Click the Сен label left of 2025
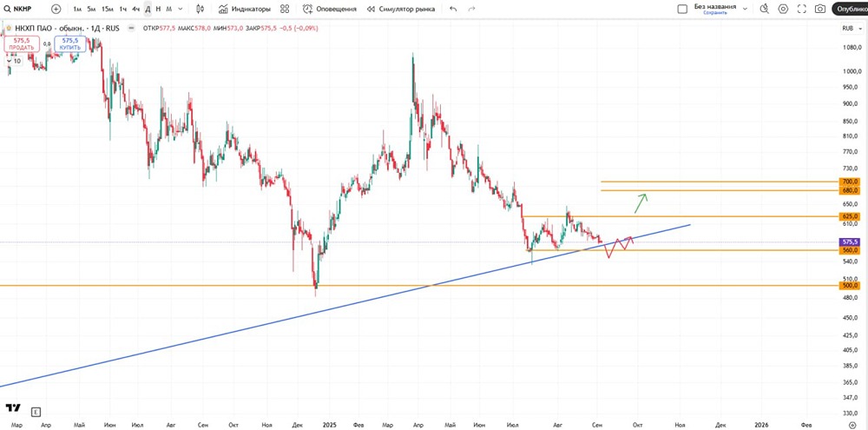This screenshot has width=868, height=430. pos(203,425)
